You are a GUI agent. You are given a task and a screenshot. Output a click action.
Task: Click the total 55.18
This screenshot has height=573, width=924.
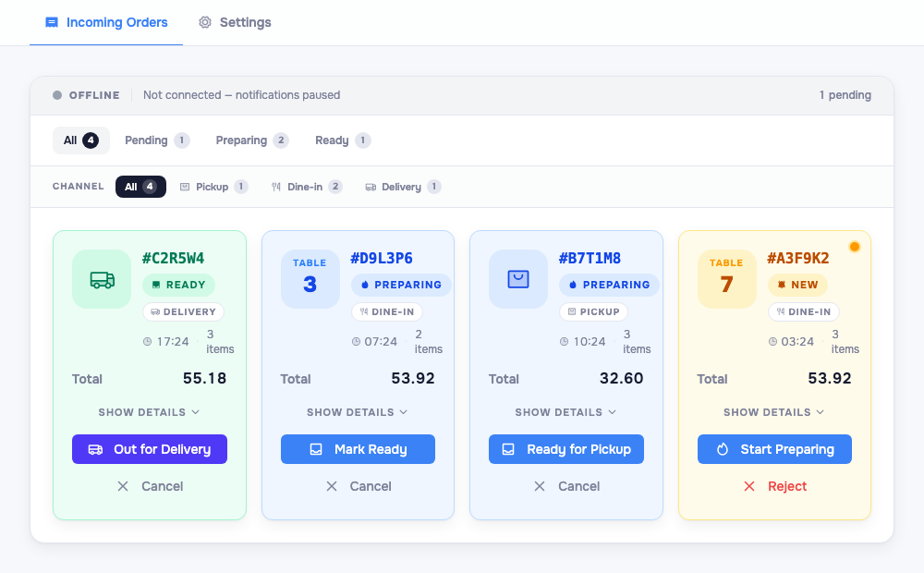(204, 379)
